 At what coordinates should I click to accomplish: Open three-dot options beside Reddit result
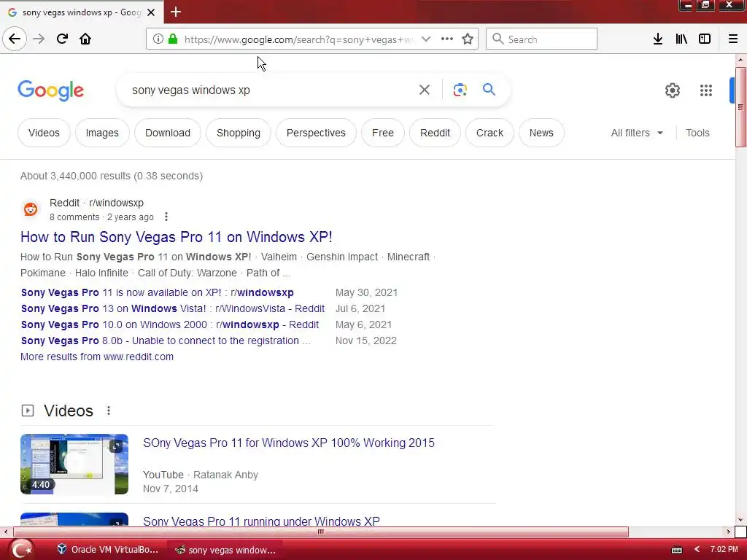tap(166, 217)
